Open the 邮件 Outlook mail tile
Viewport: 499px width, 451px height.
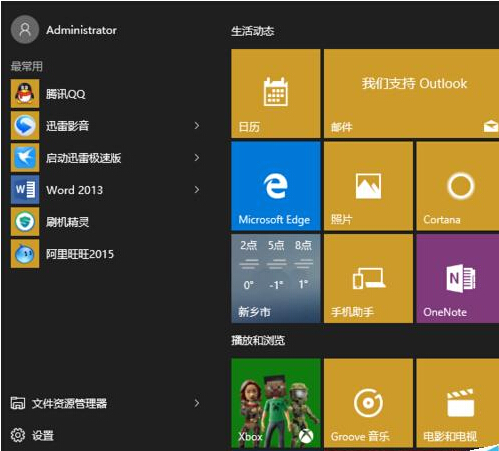pos(411,93)
